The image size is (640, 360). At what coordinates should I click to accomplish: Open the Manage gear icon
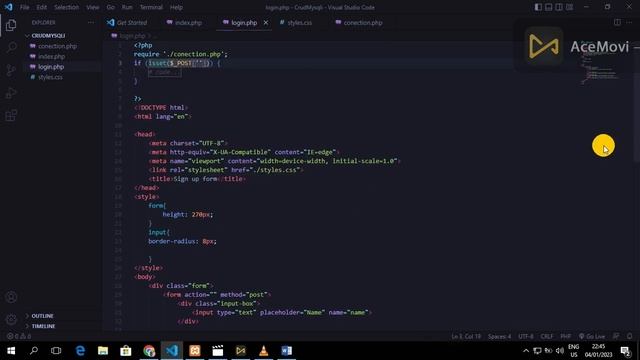(x=11, y=319)
